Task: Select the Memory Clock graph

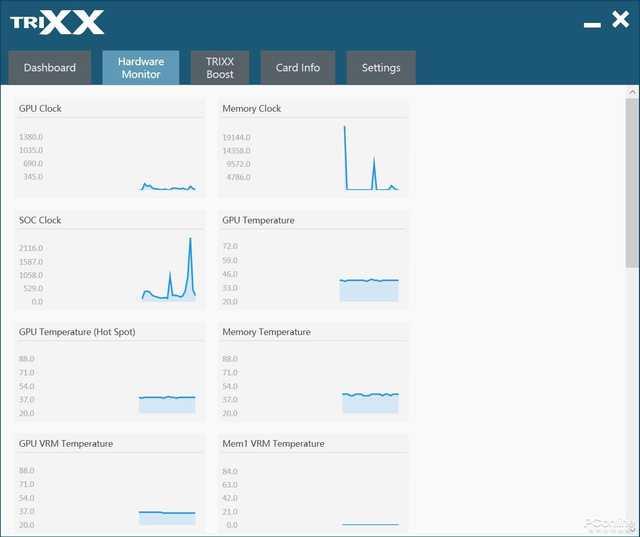Action: point(313,148)
